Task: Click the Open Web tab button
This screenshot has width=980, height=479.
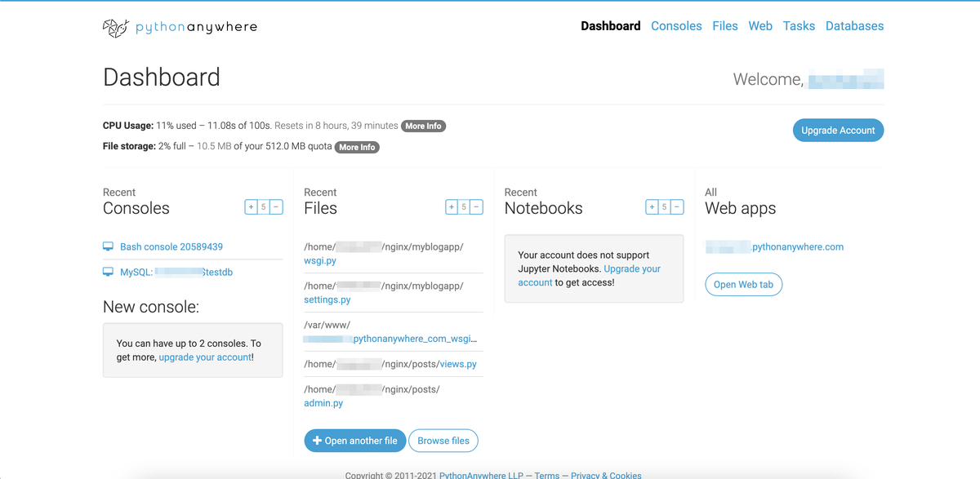Action: click(743, 284)
